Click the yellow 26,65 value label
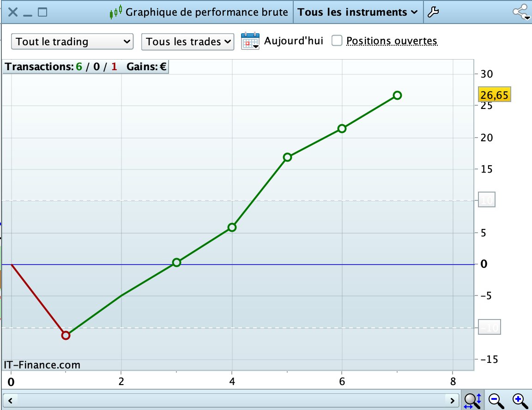The height and width of the screenshot is (410, 532). click(494, 95)
